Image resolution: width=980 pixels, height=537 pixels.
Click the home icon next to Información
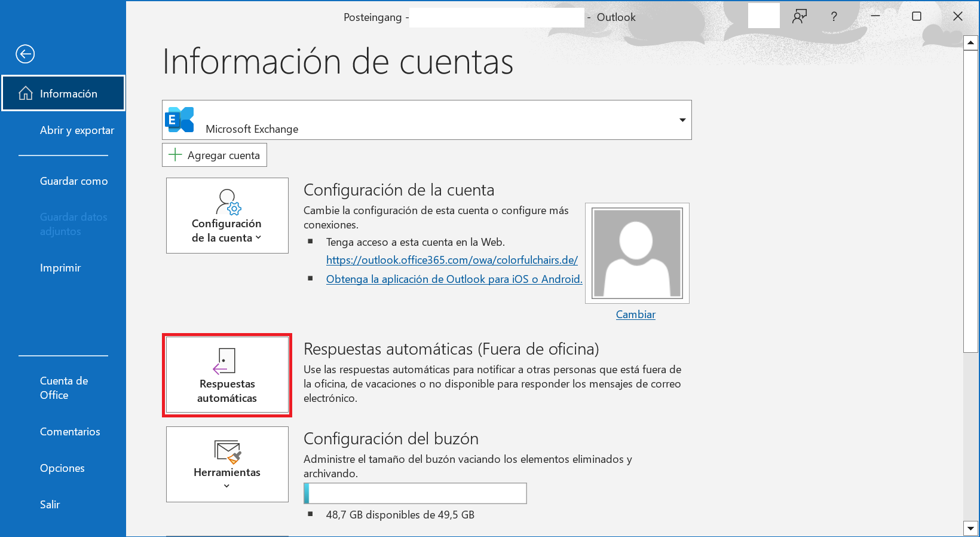click(x=26, y=93)
